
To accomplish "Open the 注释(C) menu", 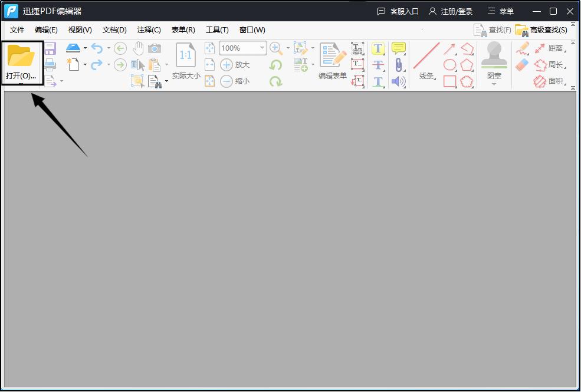I will click(149, 29).
